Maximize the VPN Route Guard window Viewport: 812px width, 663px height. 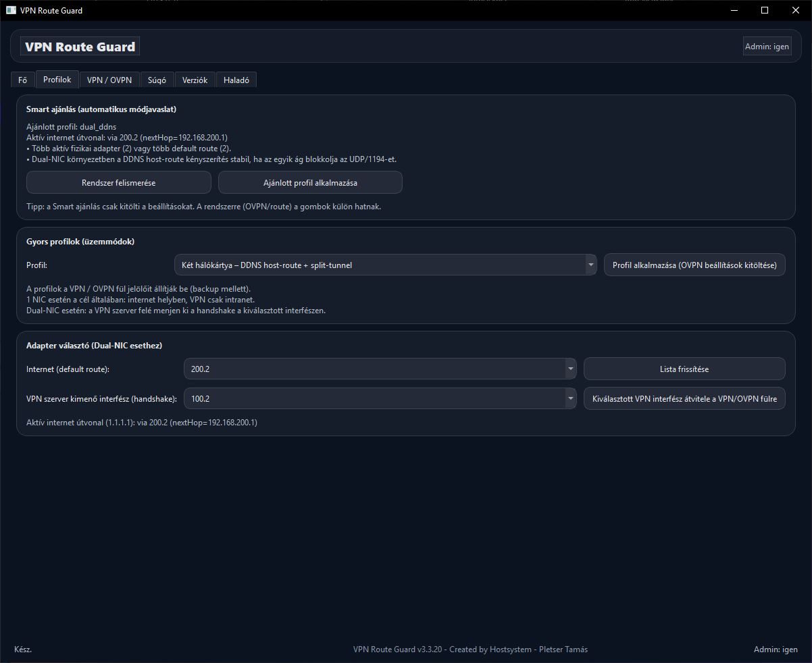coord(765,10)
